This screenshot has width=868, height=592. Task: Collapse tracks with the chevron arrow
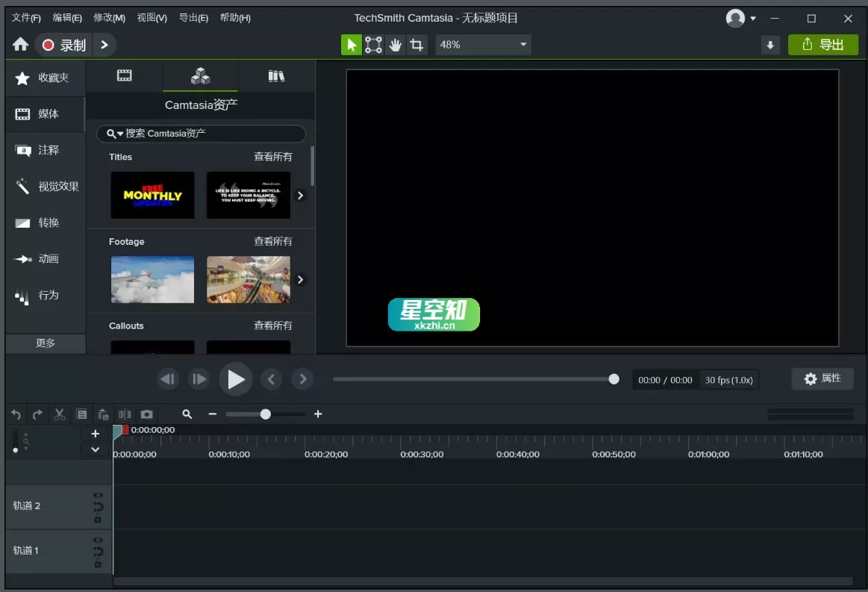tap(95, 449)
